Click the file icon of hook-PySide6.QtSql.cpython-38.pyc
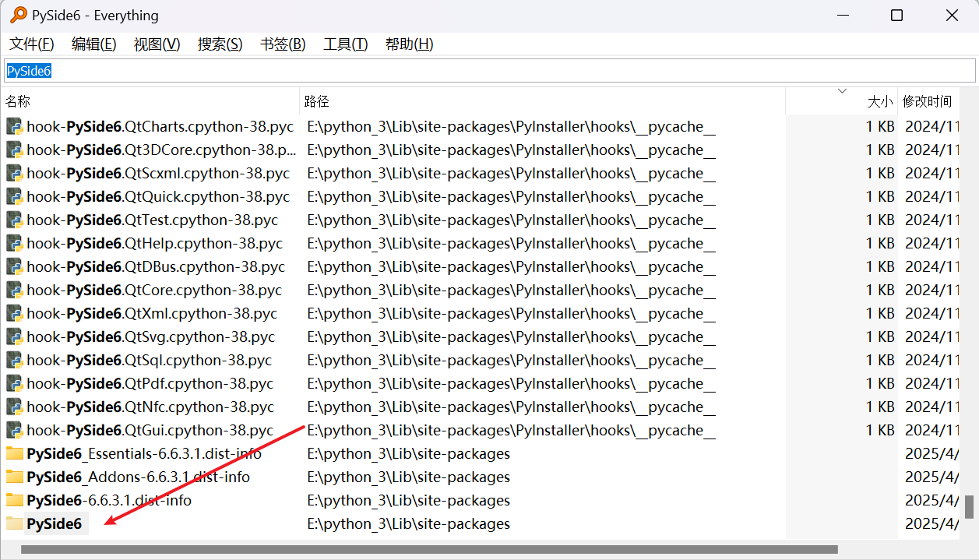The height and width of the screenshot is (560, 979). tap(14, 360)
